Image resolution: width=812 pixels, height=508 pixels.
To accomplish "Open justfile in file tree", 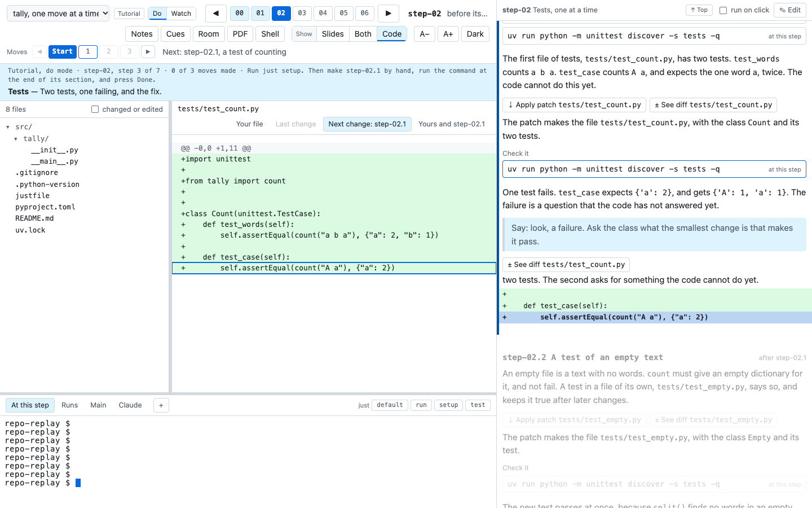I will pos(33,196).
